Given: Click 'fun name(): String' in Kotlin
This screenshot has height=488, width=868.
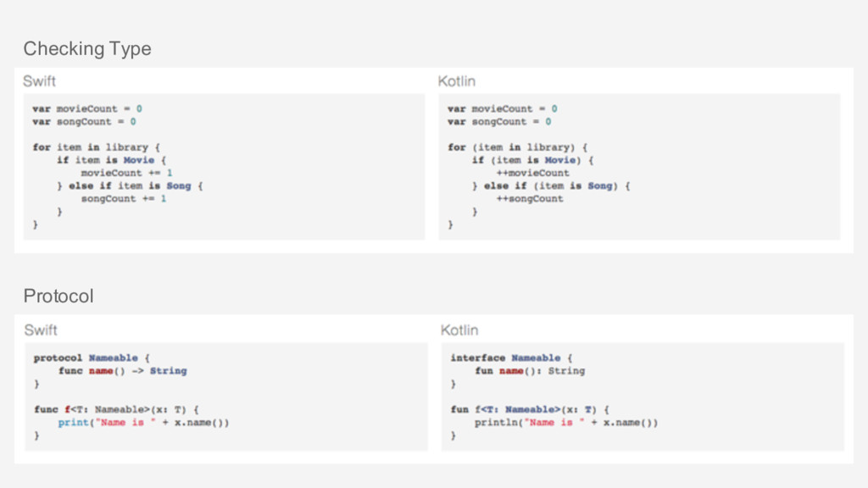Looking at the screenshot, I should [x=530, y=371].
